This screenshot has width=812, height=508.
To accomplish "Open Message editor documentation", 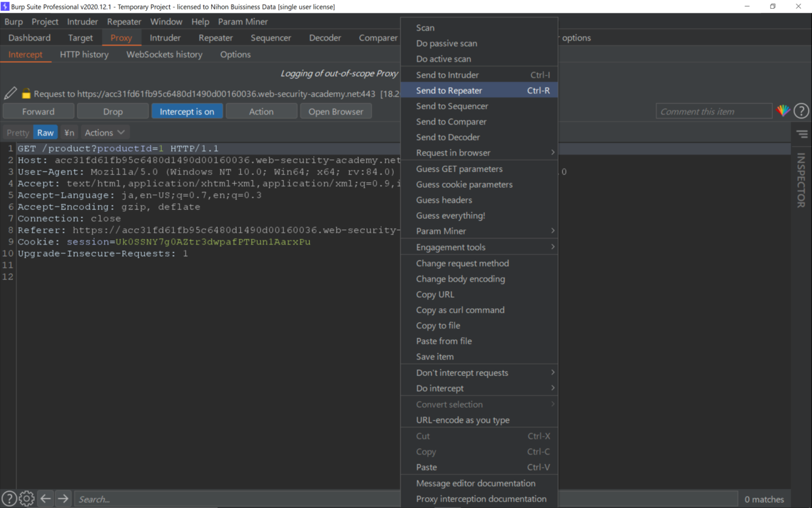I will pyautogui.click(x=479, y=483).
